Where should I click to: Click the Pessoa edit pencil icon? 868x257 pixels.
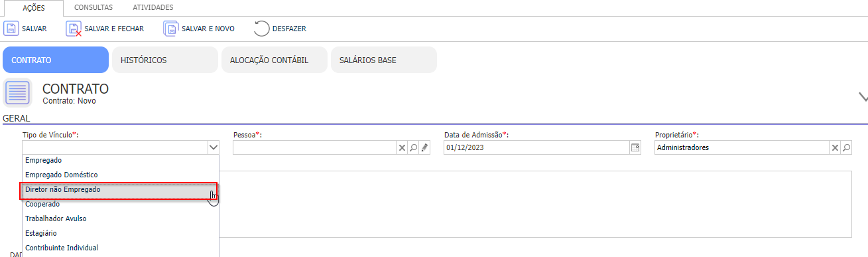(x=424, y=147)
